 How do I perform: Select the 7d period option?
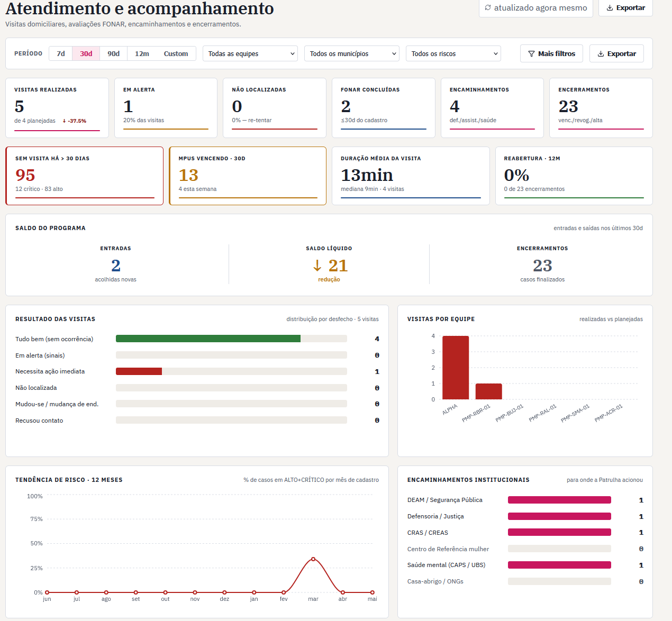click(61, 53)
